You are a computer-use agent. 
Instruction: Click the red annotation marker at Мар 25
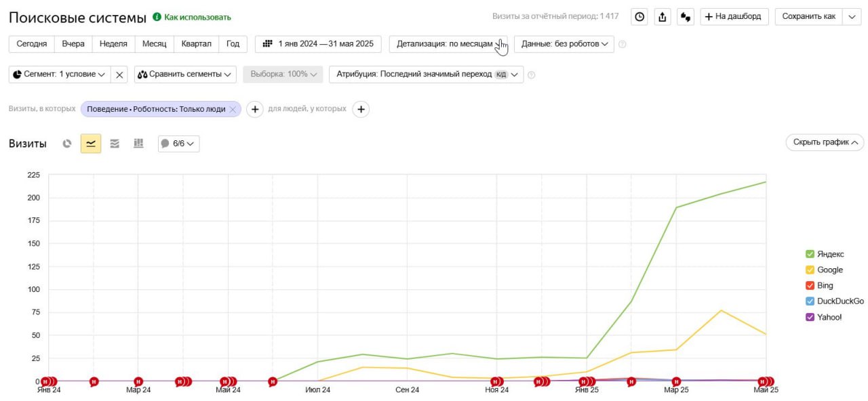point(676,381)
